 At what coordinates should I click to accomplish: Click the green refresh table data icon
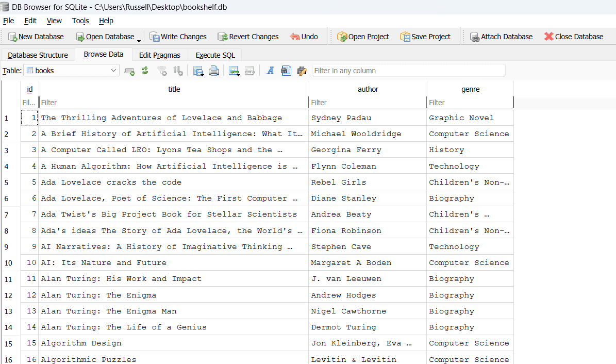145,71
